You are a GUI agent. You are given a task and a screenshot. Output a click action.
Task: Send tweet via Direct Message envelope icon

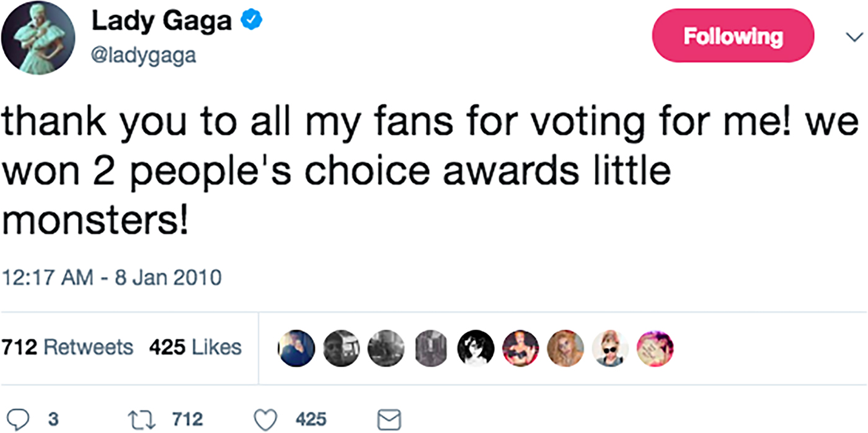[390, 421]
